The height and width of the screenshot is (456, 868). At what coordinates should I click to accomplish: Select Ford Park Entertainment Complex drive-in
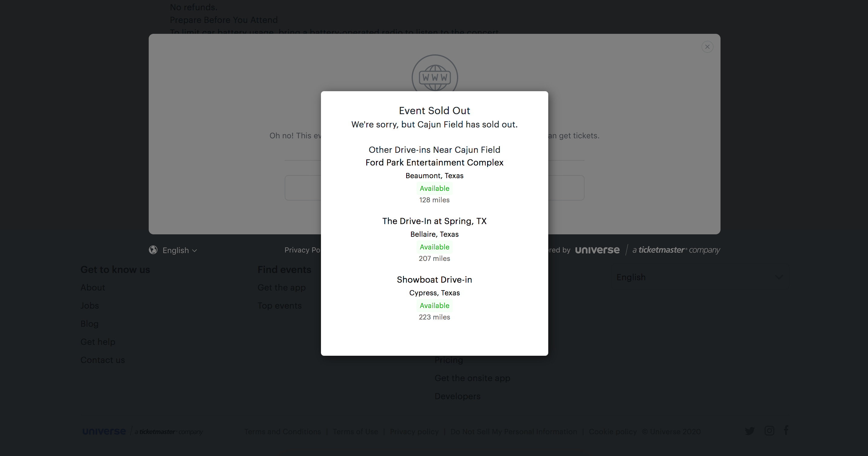434,163
